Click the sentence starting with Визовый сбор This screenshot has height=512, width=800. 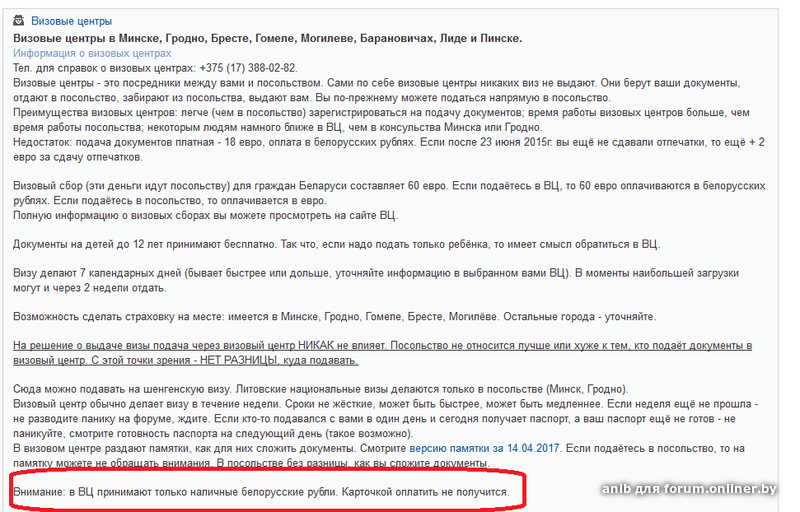pyautogui.click(x=389, y=193)
